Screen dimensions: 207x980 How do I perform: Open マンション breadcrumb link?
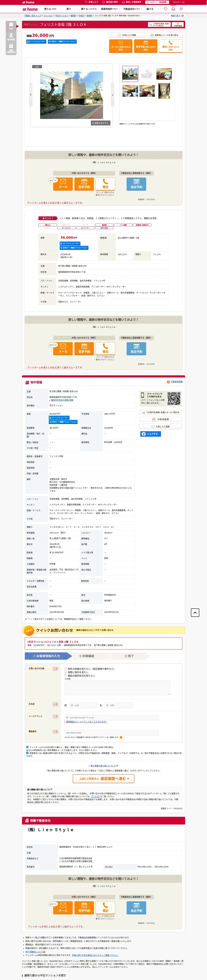tap(48, 16)
